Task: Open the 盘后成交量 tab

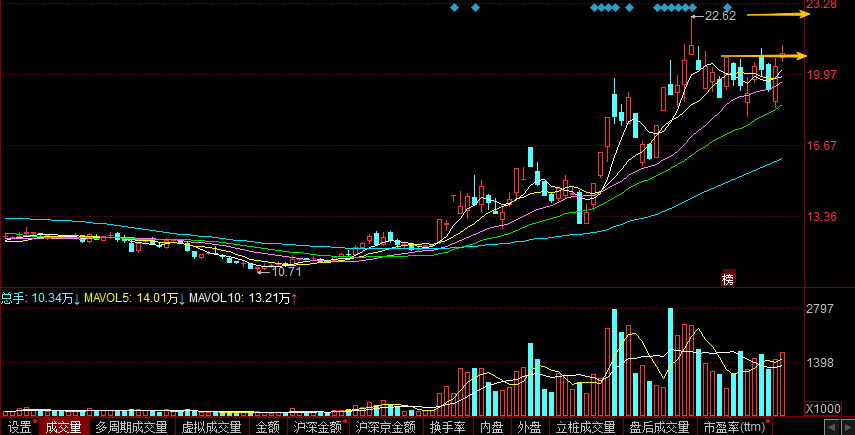Action: (x=659, y=427)
